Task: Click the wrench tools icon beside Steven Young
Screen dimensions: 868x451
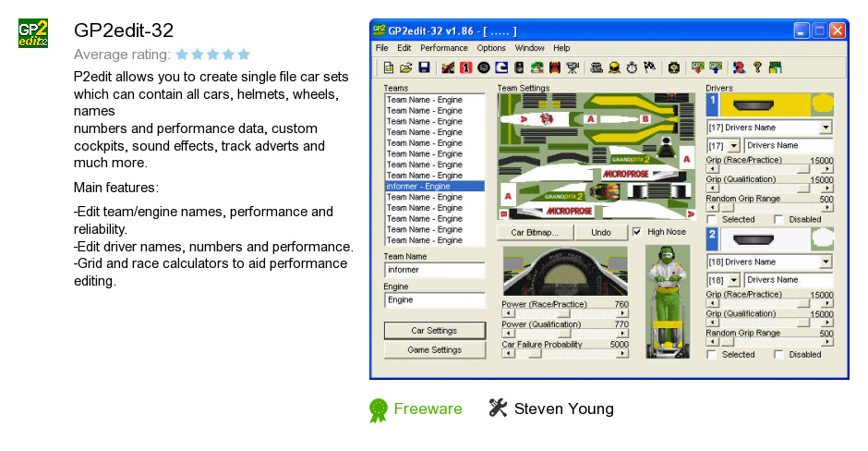Action: [x=498, y=408]
